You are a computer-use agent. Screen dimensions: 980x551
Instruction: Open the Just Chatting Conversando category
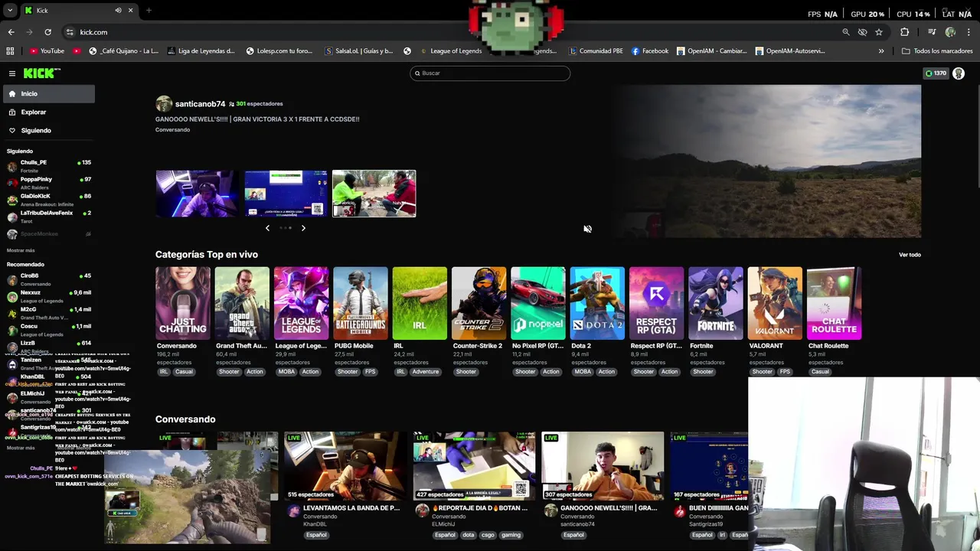[182, 303]
